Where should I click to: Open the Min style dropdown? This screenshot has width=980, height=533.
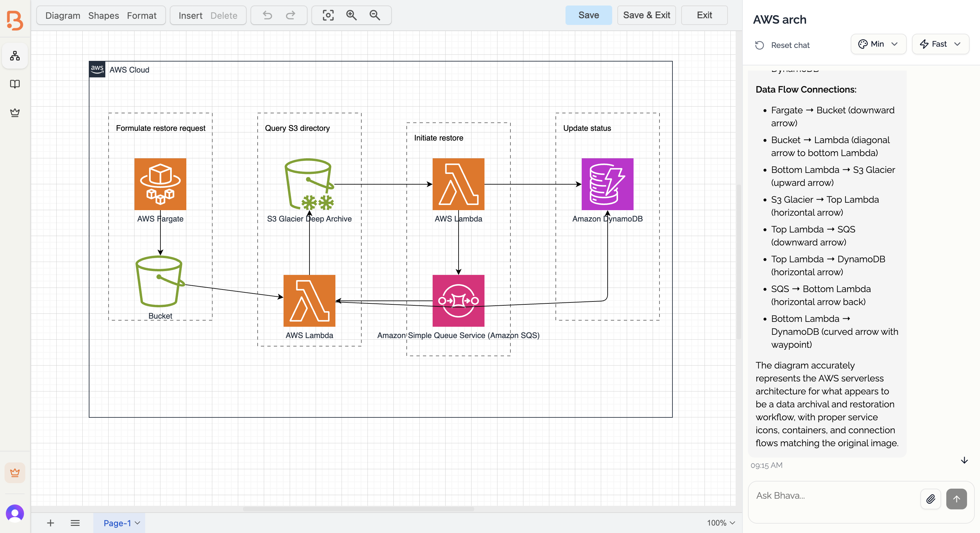[879, 44]
